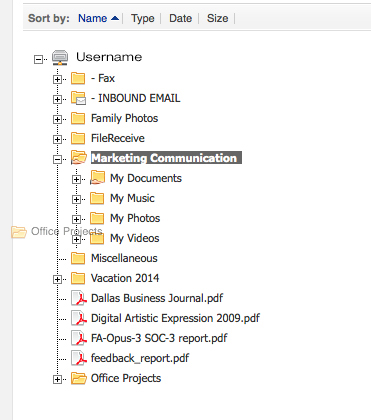Sort files by Name
371x420 pixels.
click(92, 18)
